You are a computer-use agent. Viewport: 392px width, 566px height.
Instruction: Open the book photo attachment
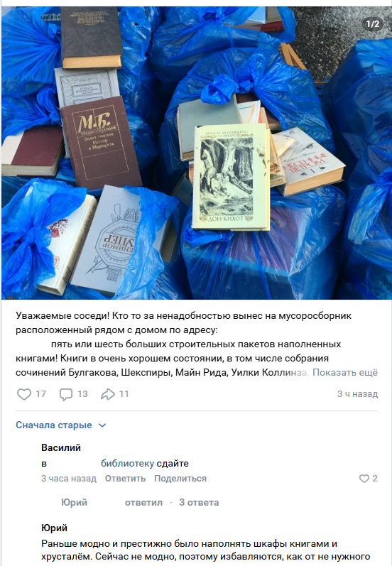point(197,153)
